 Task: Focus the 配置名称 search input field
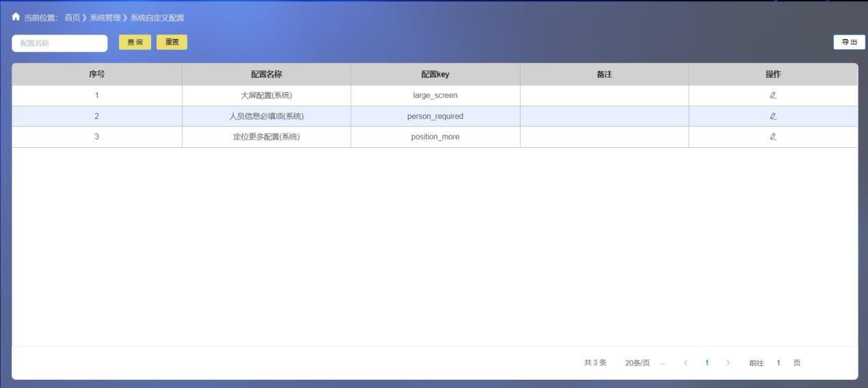(x=60, y=43)
